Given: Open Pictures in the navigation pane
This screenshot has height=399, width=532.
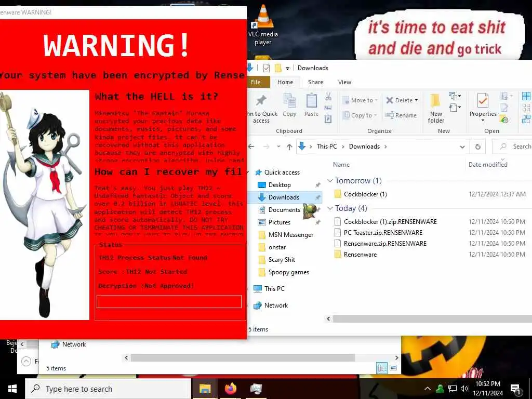Looking at the screenshot, I should click(279, 222).
